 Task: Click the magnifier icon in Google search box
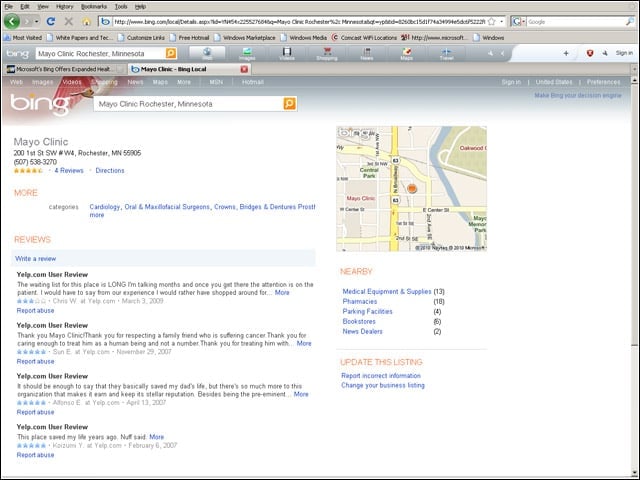tap(630, 22)
